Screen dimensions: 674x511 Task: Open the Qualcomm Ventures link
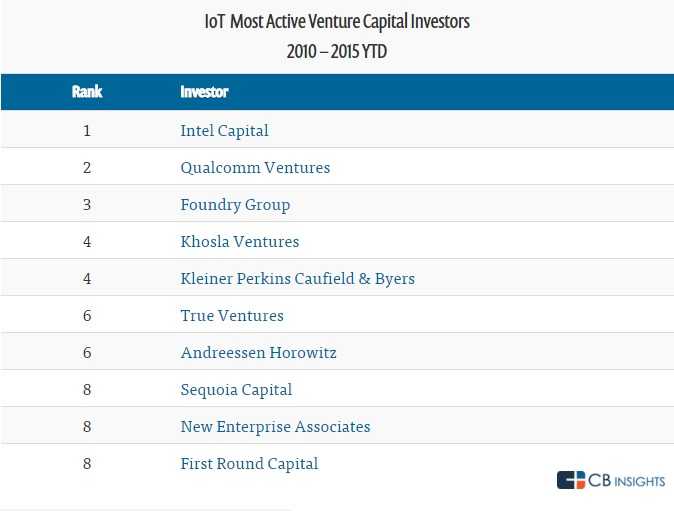[255, 167]
